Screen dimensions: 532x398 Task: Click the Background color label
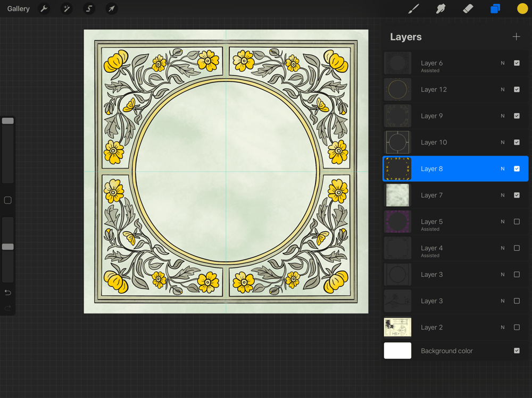pos(446,351)
